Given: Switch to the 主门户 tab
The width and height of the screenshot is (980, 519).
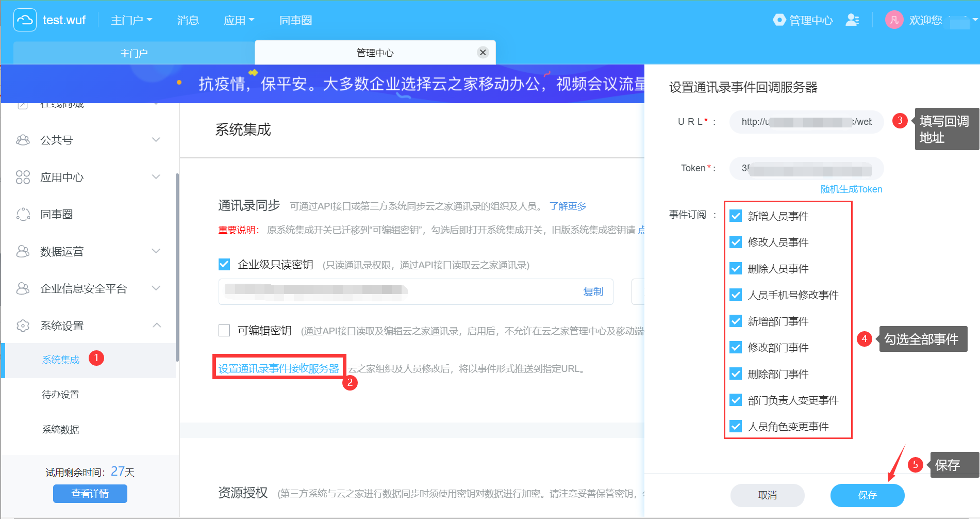Looking at the screenshot, I should pyautogui.click(x=134, y=53).
